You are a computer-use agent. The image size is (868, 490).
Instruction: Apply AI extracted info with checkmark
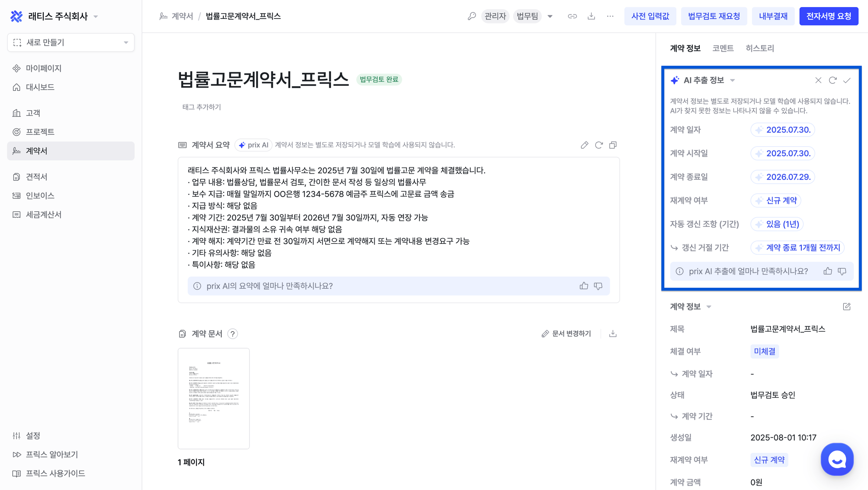[x=847, y=80]
